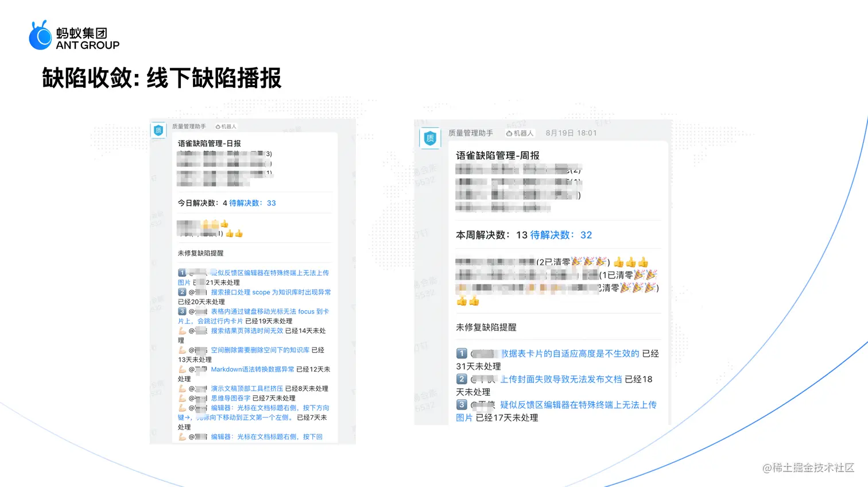Click muscle emoji before 演示文稿顶部工具栏挤压
The image size is (868, 487).
click(x=182, y=389)
